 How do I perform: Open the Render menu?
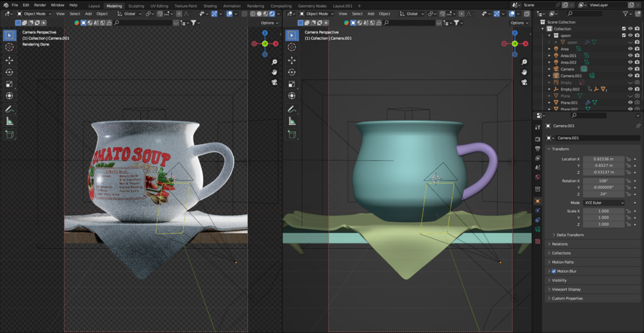coord(40,5)
